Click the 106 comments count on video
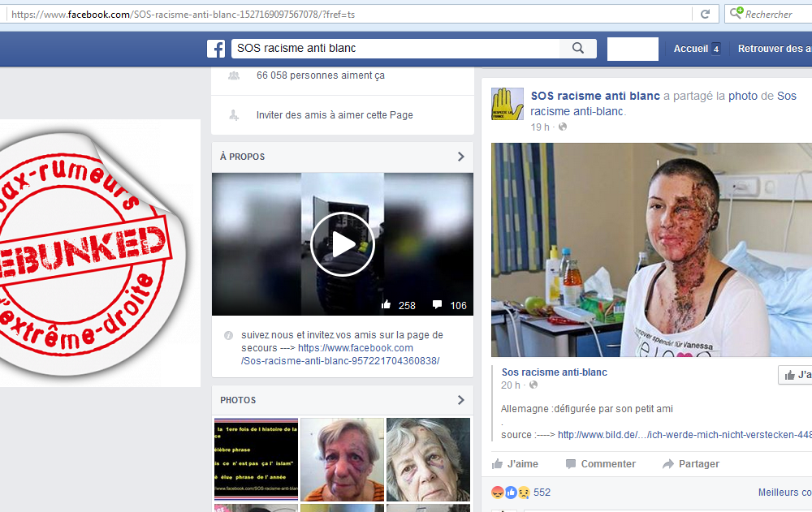The width and height of the screenshot is (812, 512). tap(458, 305)
